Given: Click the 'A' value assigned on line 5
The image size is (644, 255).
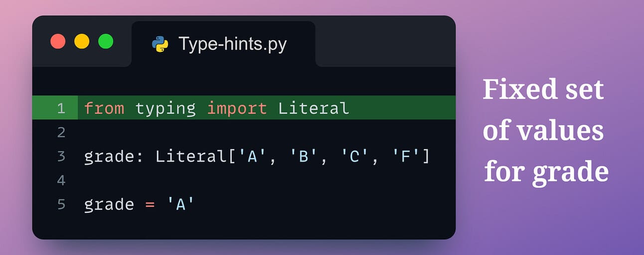Looking at the screenshot, I should coord(180,205).
